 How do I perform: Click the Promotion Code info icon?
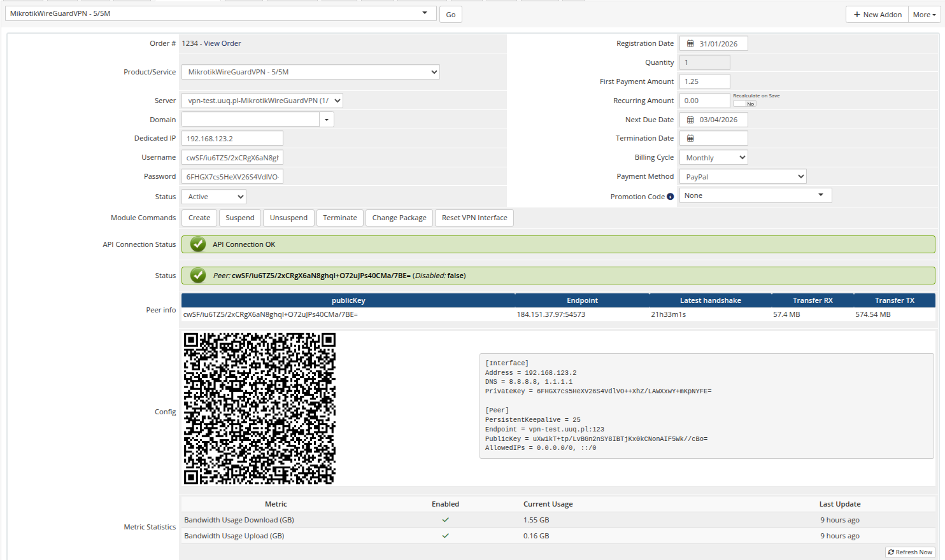(x=670, y=196)
